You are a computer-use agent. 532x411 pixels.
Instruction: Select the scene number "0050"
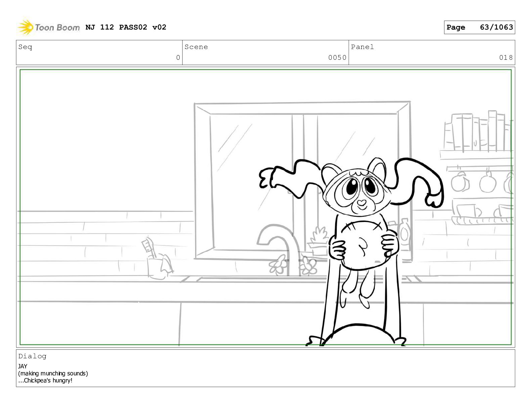(x=337, y=57)
